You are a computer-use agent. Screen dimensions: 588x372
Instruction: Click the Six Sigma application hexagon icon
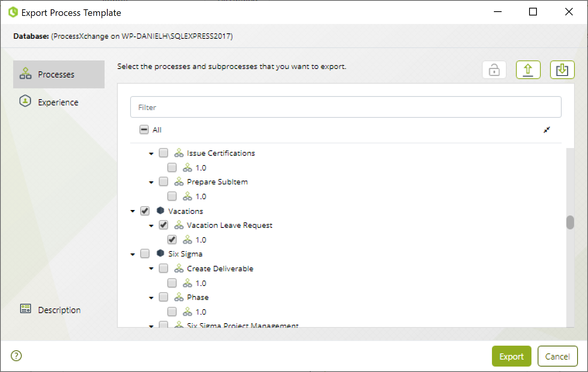click(x=160, y=253)
